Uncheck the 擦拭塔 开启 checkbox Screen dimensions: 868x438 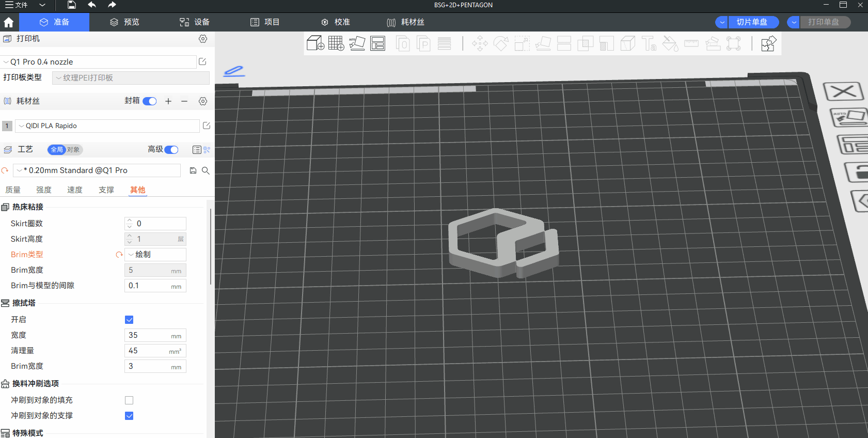(129, 320)
